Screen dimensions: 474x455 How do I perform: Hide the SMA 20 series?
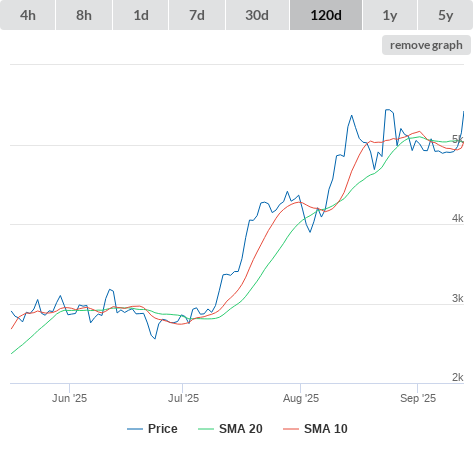pyautogui.click(x=241, y=429)
